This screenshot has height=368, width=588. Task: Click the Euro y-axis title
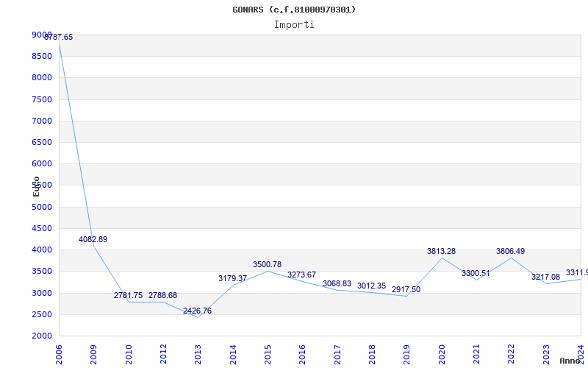click(x=36, y=187)
